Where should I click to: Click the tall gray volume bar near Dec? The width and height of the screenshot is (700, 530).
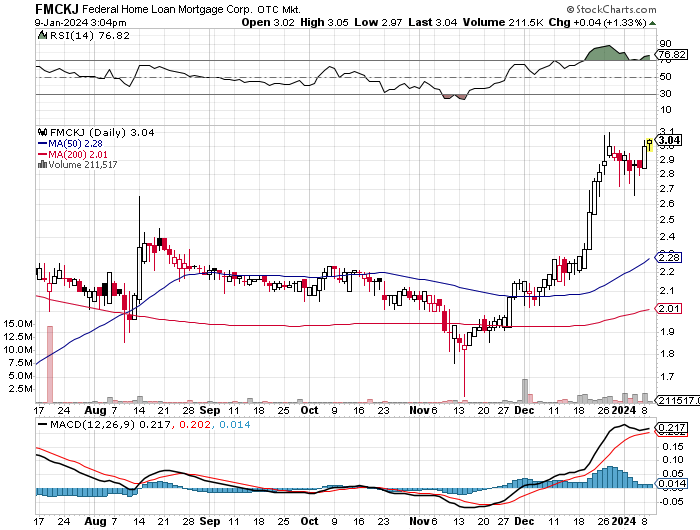coord(525,391)
